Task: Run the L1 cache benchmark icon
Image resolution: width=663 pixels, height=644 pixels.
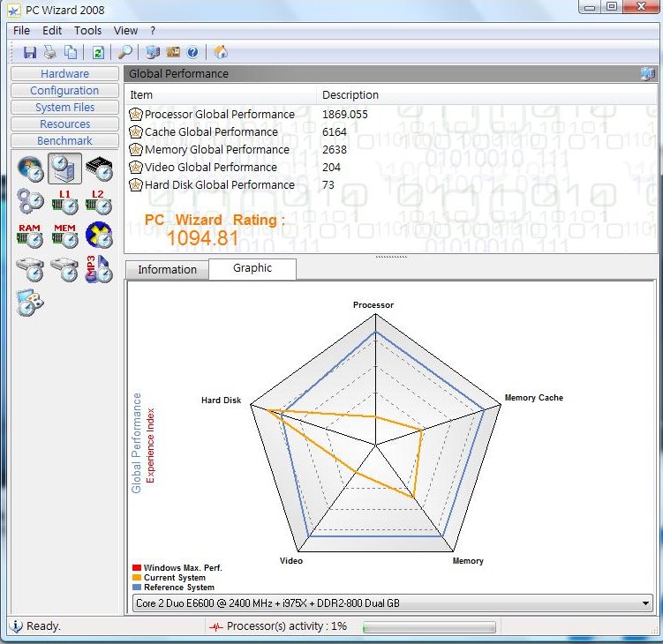Action: 64,201
